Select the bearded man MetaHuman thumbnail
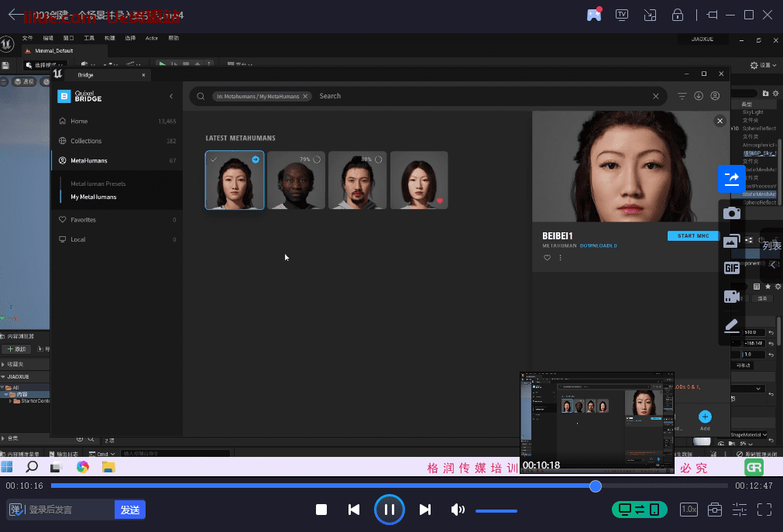This screenshot has width=783, height=532. coord(358,180)
